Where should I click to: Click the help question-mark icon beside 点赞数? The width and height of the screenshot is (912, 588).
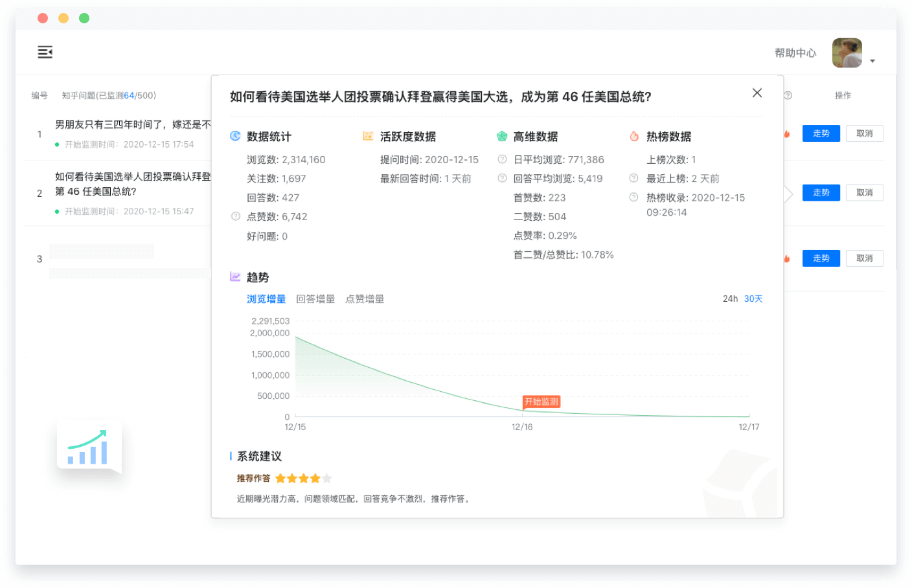click(x=235, y=216)
